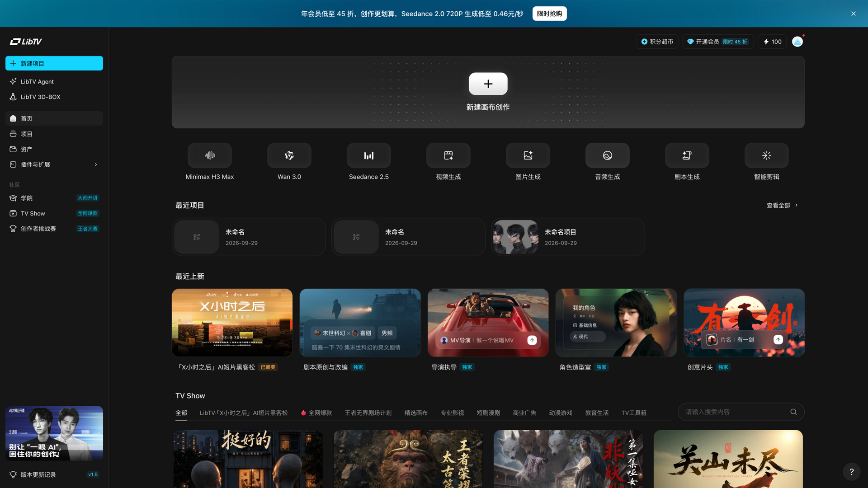The width and height of the screenshot is (868, 488).
Task: Click the lightning 100 credits indicator
Action: point(773,42)
